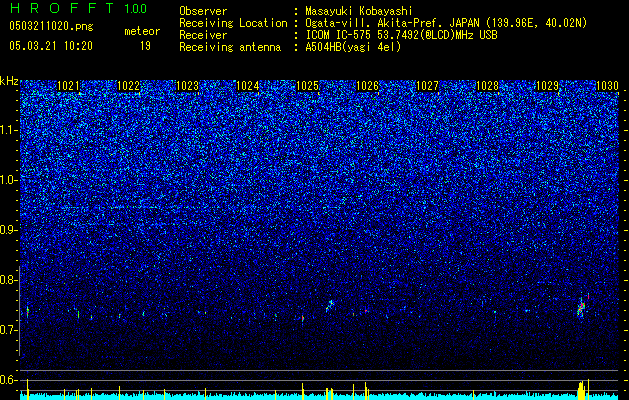Click the ICOM IC-575 53.7492 MHz USB receiver text

[401, 35]
